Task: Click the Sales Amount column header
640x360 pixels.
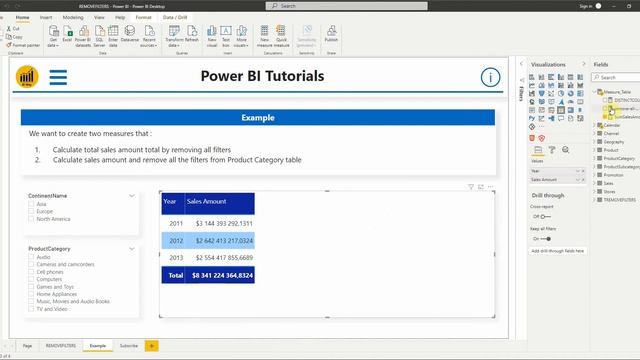Action: (220, 203)
